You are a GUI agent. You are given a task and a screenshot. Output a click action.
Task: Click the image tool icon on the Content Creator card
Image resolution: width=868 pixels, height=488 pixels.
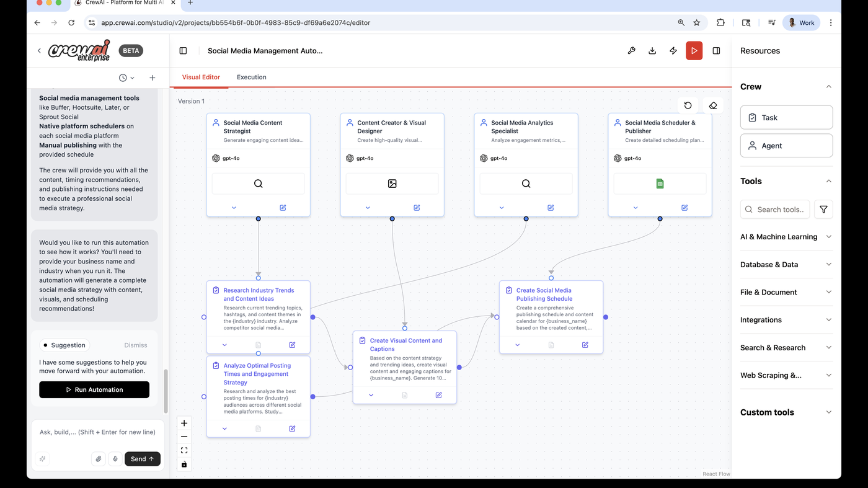click(392, 184)
